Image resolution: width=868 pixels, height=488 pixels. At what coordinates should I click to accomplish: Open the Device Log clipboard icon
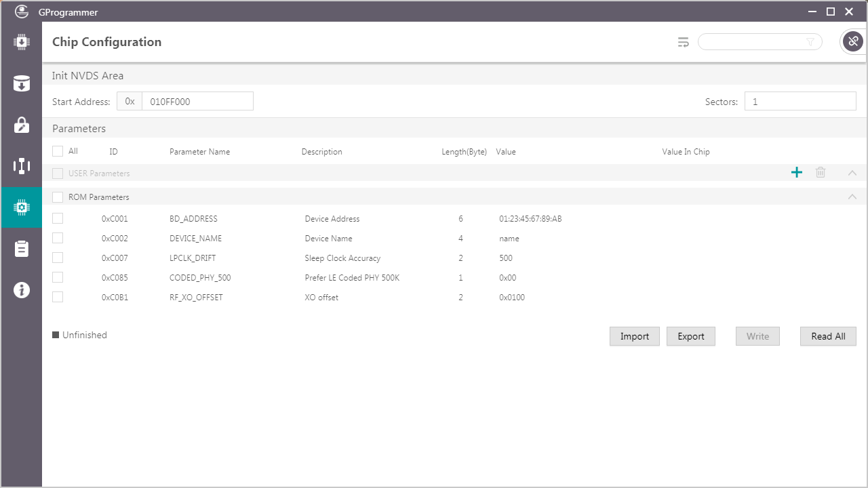pos(21,249)
